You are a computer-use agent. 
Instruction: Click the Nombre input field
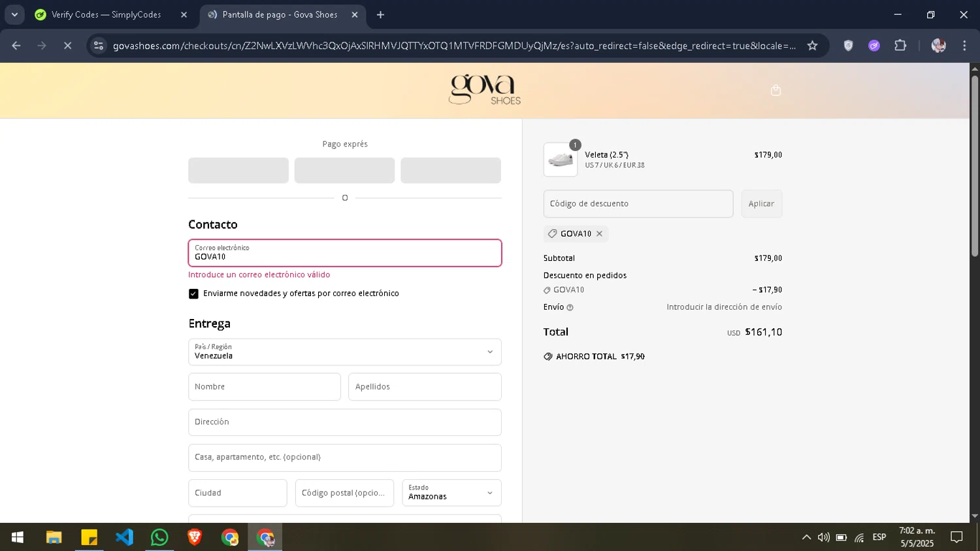tap(265, 387)
